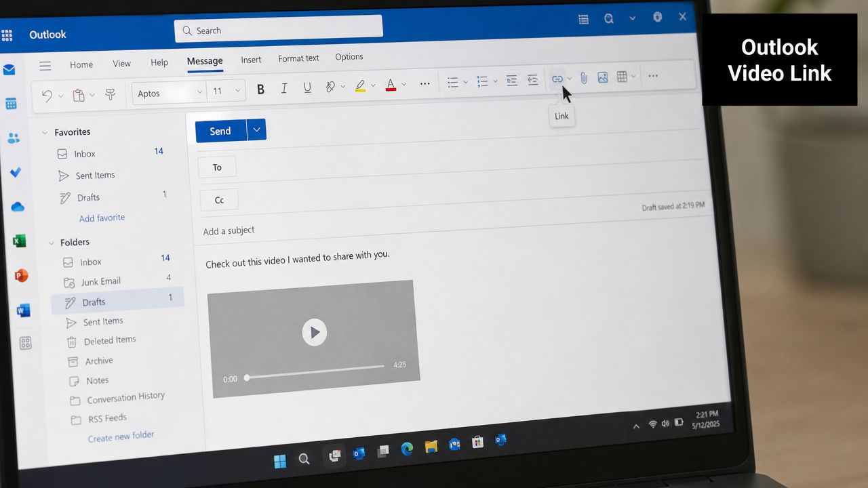Viewport: 868px width, 488px height.
Task: Switch to the Format text tab
Action: click(x=298, y=58)
